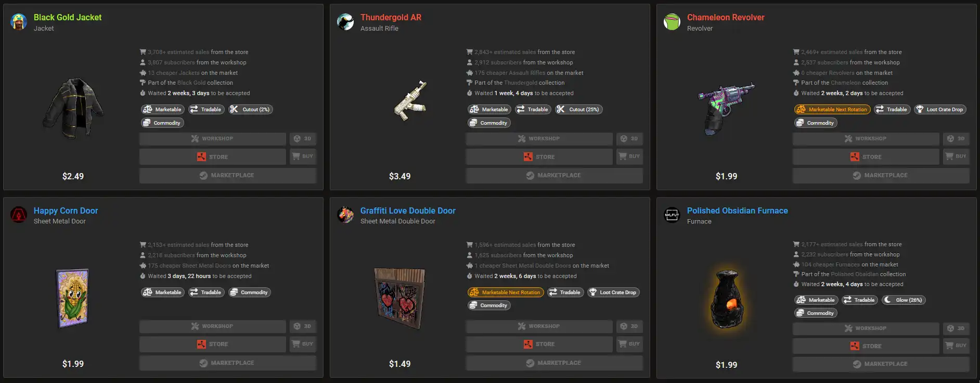Click Polished Obsidian Furnace creator avatar

click(672, 215)
